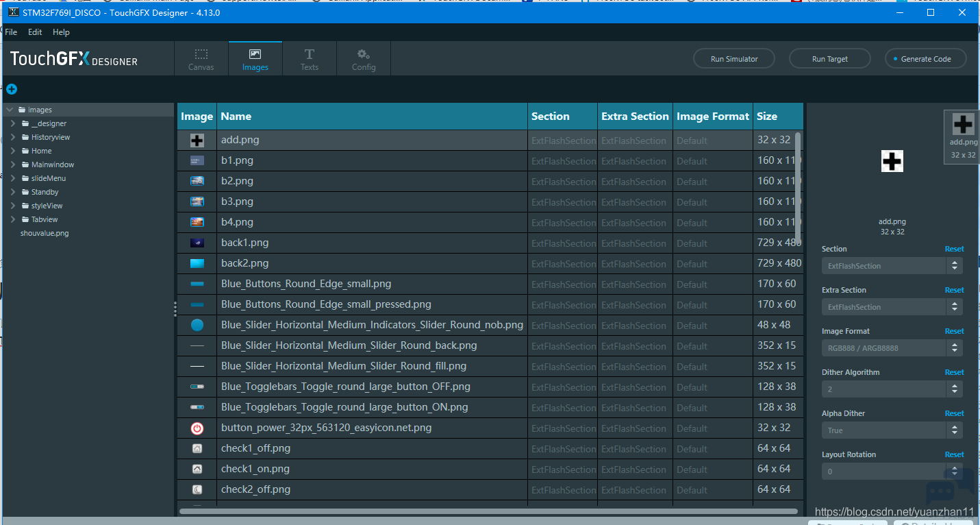Select the check2_off.png file name
Screen dimensions: 980x525
pyautogui.click(x=255, y=489)
